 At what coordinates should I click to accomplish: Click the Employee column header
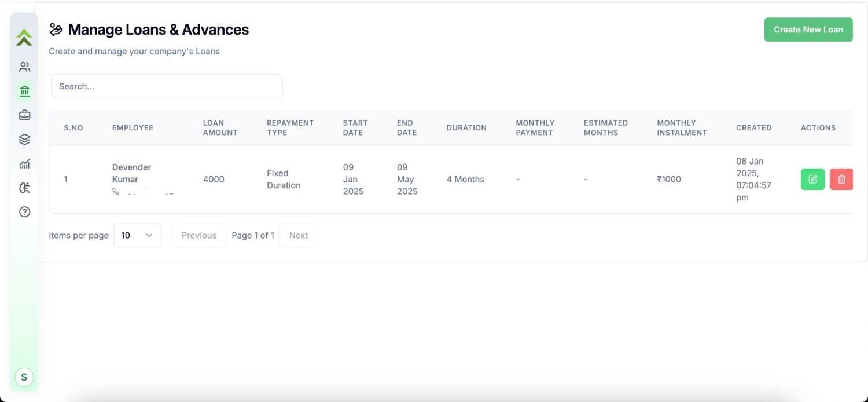[133, 127]
